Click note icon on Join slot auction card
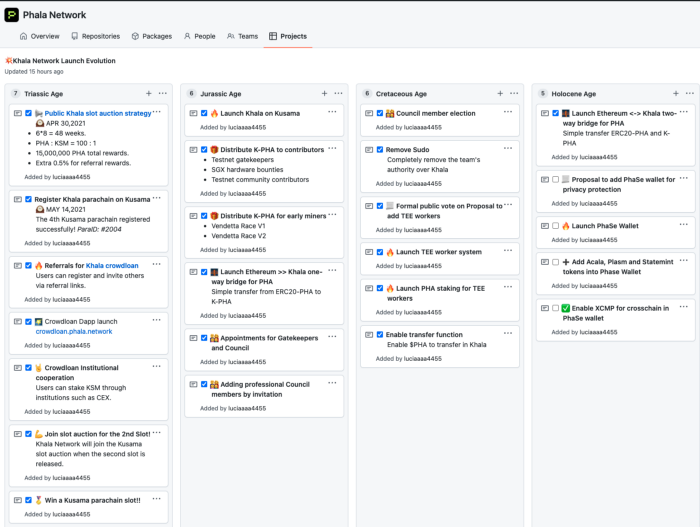The image size is (700, 527). pyautogui.click(x=18, y=434)
